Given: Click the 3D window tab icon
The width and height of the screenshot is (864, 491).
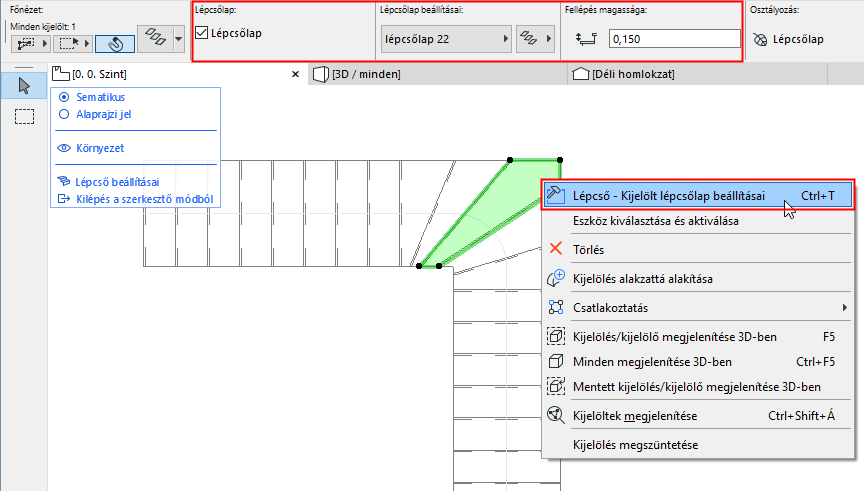Looking at the screenshot, I should pyautogui.click(x=321, y=74).
